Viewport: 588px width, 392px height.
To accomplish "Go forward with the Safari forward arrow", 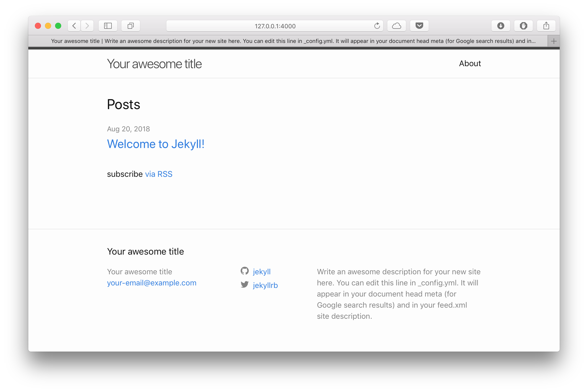I will [x=87, y=26].
